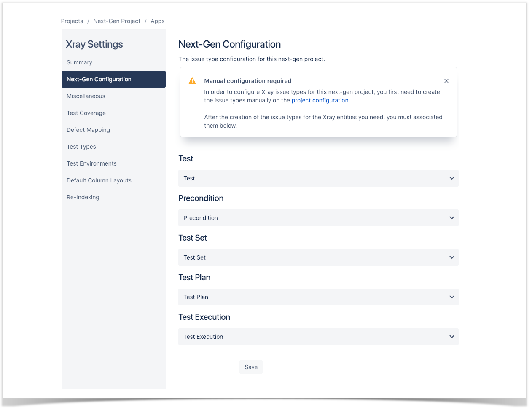Open Miscellaneous settings page
Image resolution: width=532 pixels, height=410 pixels.
coord(113,96)
